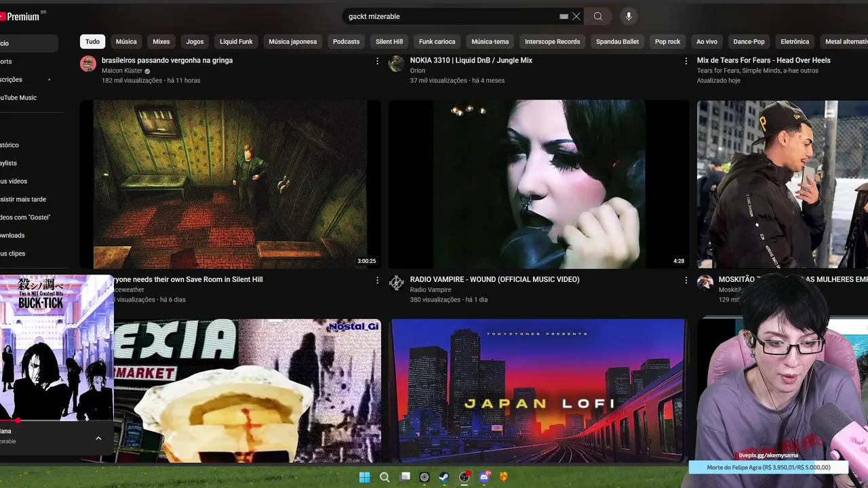Open more options for 'NOKIA 3310' mix
The height and width of the screenshot is (488, 868).
tap(686, 61)
